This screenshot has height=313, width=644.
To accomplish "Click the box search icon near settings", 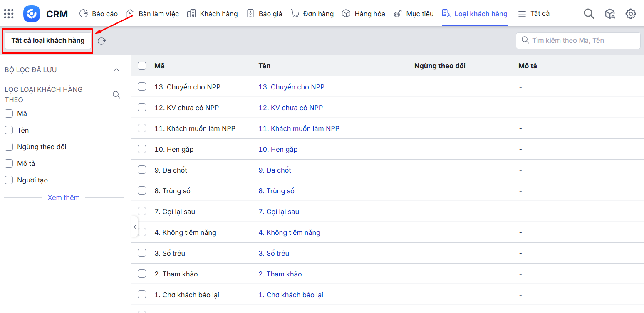I will [609, 14].
